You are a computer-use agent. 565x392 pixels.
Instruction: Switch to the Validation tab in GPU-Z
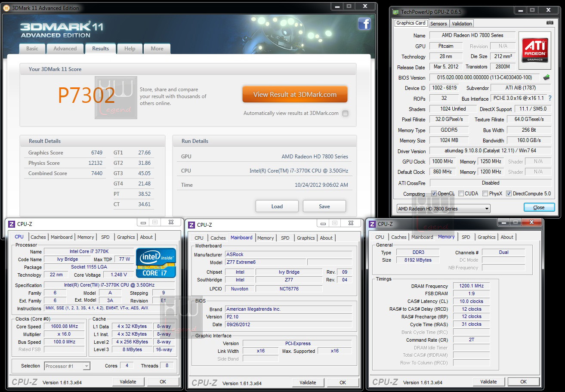click(x=462, y=24)
